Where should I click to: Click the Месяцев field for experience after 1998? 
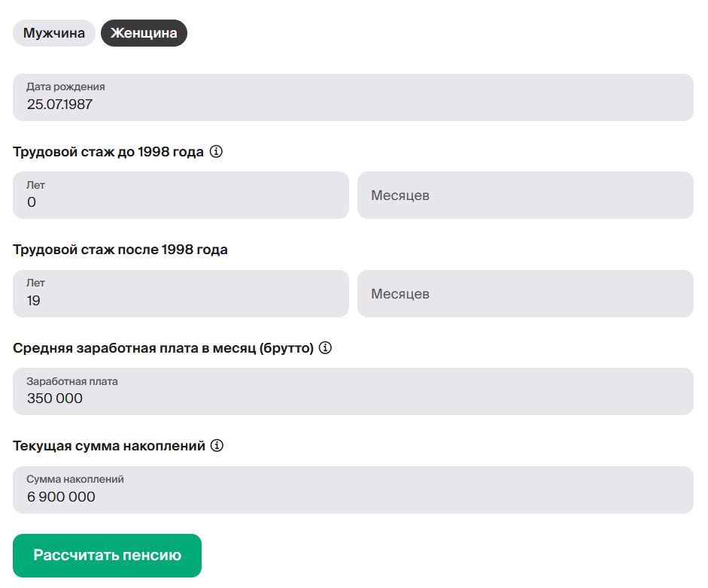(x=524, y=294)
